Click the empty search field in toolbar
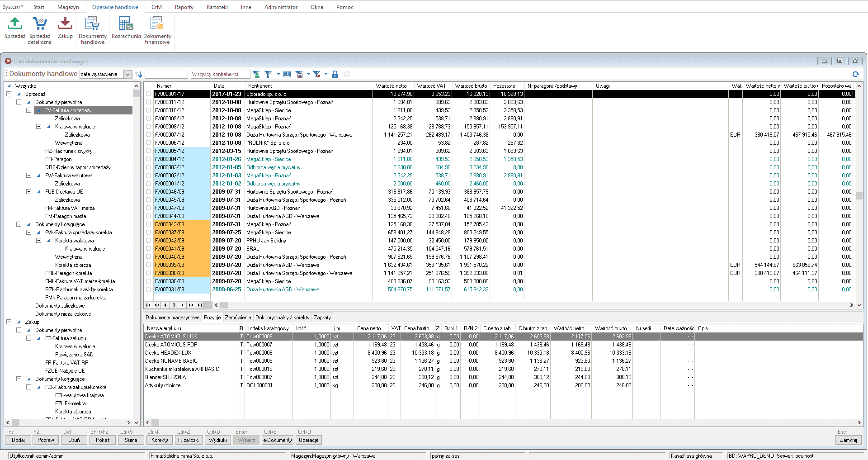This screenshot has width=868, height=460. (x=166, y=74)
